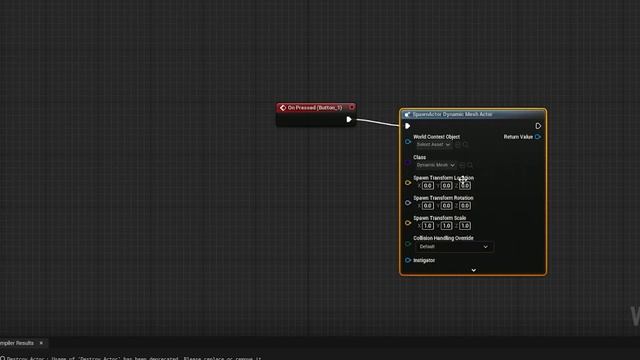This screenshot has height=360, width=640.
Task: Click the SpawnActor node execution input pin
Action: pyautogui.click(x=407, y=126)
